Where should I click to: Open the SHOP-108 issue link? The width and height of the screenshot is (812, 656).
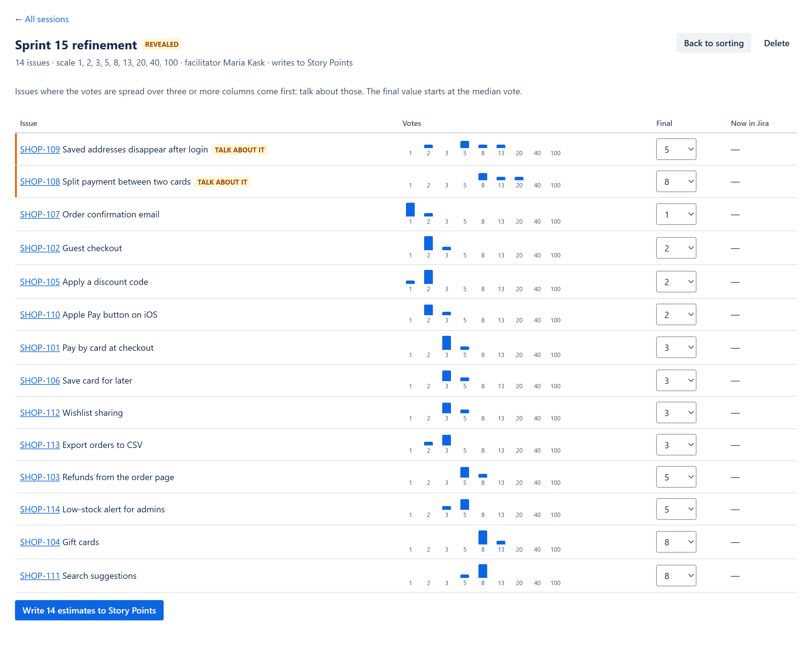coord(40,181)
